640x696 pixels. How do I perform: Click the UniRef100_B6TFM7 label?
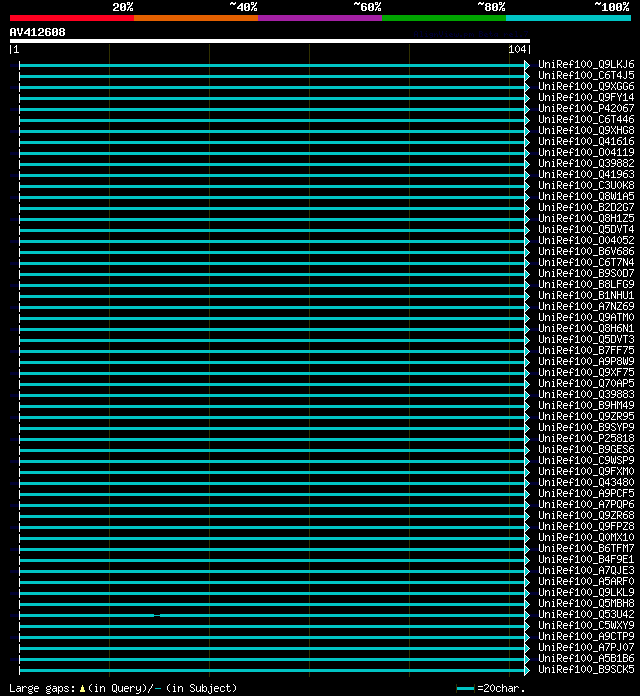coord(586,549)
